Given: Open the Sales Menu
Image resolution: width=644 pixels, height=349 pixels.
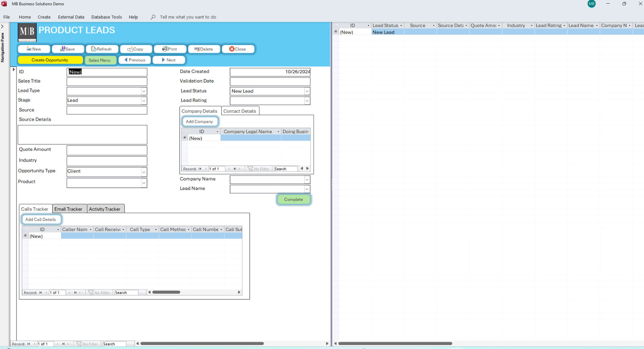Looking at the screenshot, I should [100, 60].
